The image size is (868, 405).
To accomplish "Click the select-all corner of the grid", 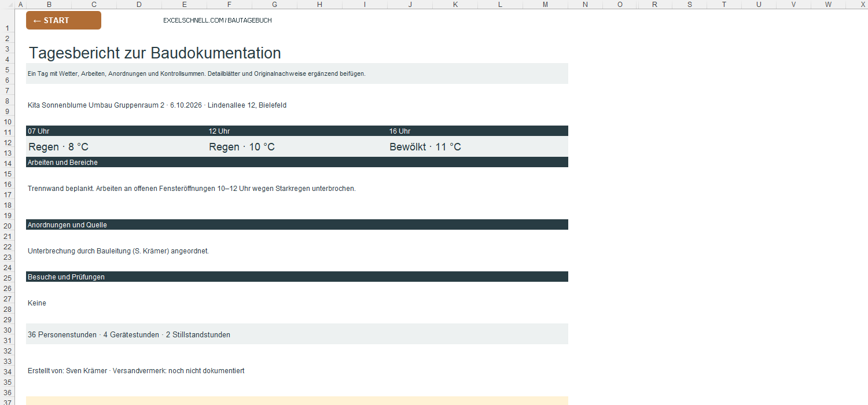I will pyautogui.click(x=8, y=5).
